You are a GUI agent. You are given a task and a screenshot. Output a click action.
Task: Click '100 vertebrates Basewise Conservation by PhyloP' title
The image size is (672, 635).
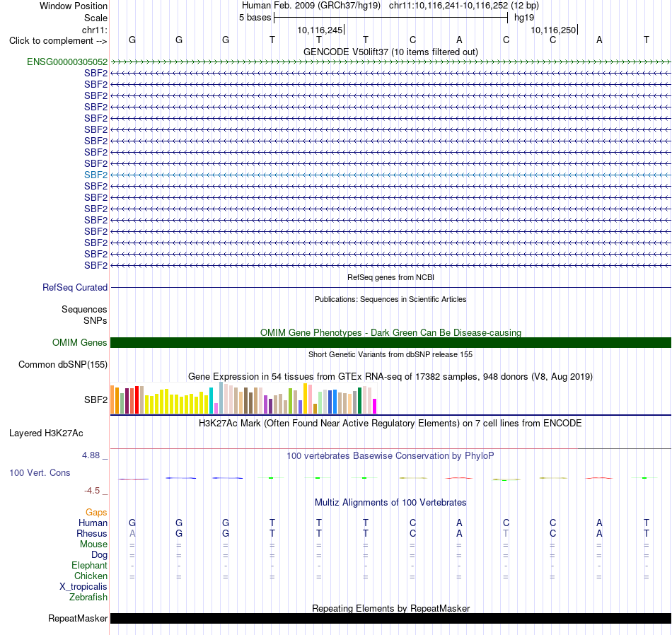coord(390,456)
